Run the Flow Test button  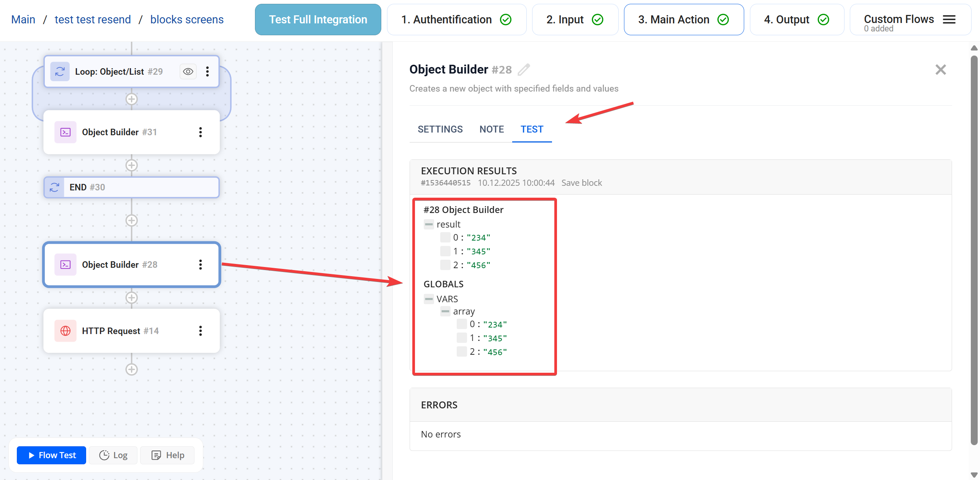point(52,455)
